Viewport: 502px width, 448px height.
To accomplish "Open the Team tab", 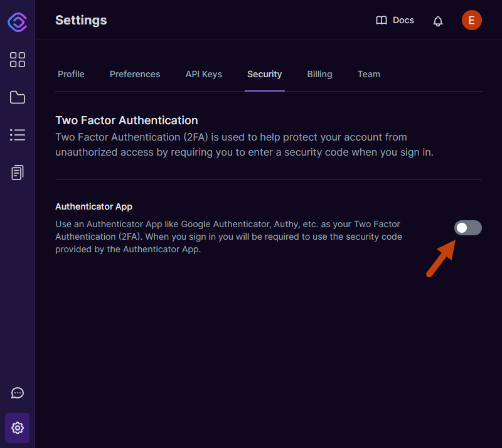I will coord(369,74).
